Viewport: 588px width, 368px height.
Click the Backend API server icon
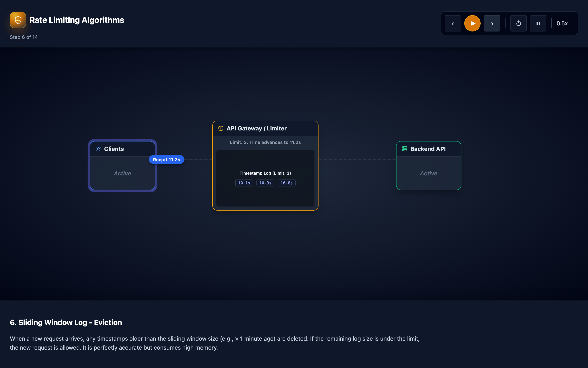[404, 149]
